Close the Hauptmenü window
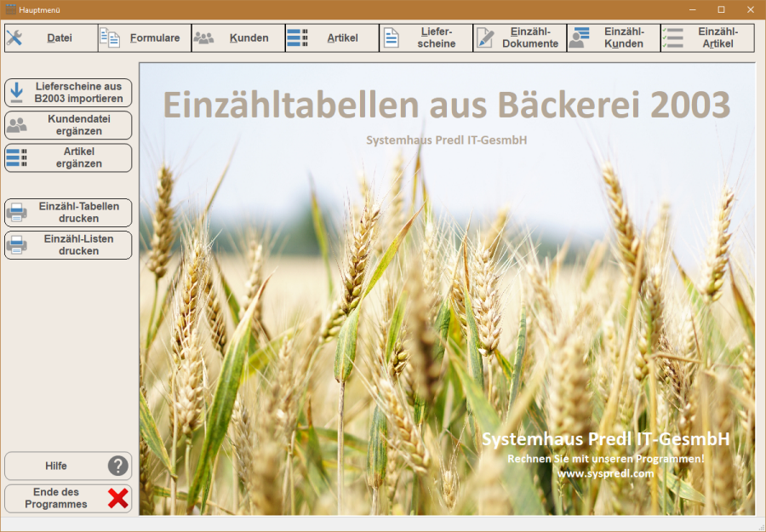Image resolution: width=766 pixels, height=532 pixels. tap(751, 9)
